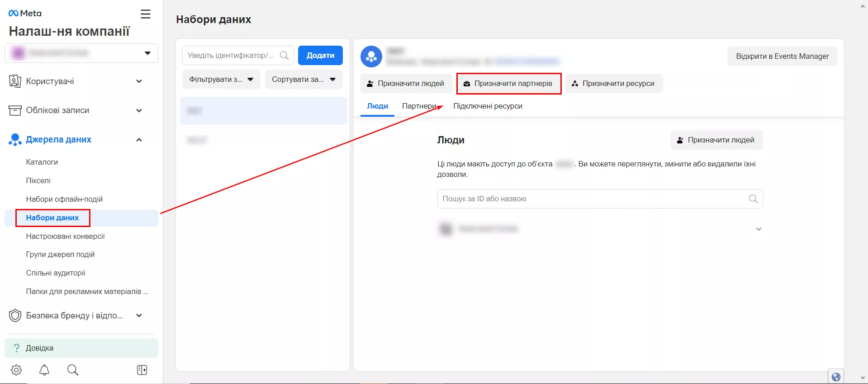Open Каталоги in the sidebar

pyautogui.click(x=42, y=162)
